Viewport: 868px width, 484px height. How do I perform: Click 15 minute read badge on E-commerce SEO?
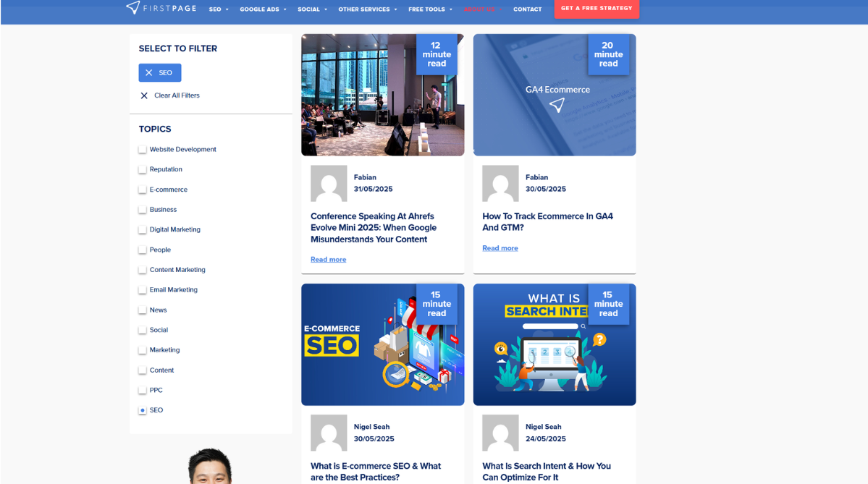[x=437, y=304]
